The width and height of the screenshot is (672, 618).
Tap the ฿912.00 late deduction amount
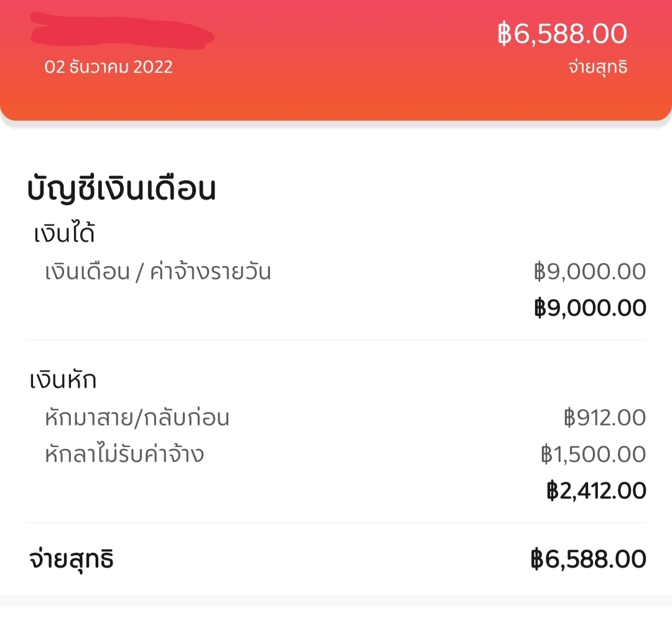[x=605, y=417]
